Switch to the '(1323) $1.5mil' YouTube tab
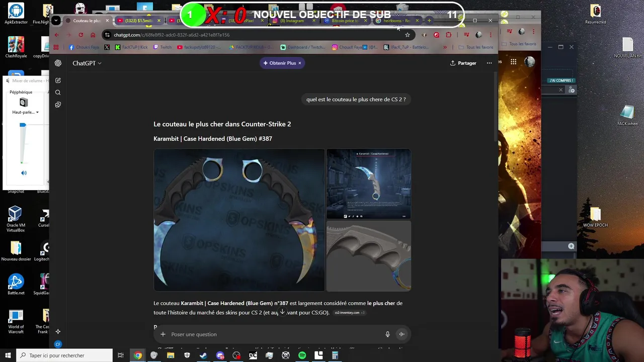 pyautogui.click(x=138, y=21)
